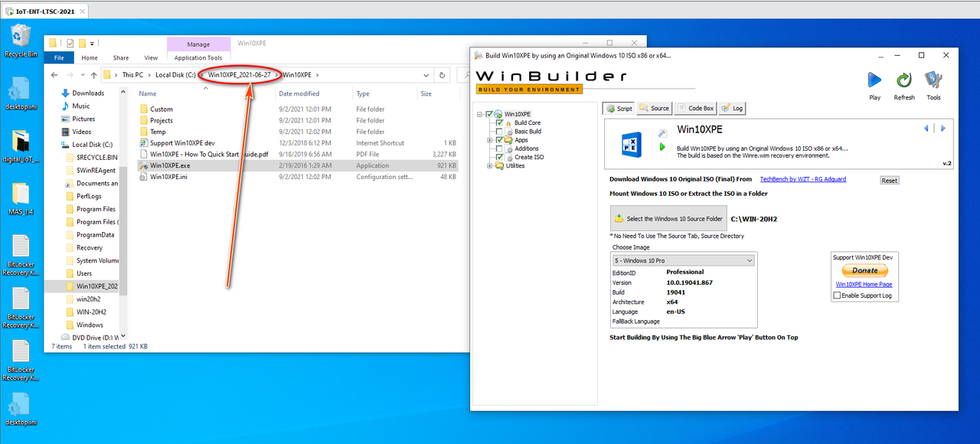Sort by Date modified column header
The image size is (980, 444).
point(299,93)
